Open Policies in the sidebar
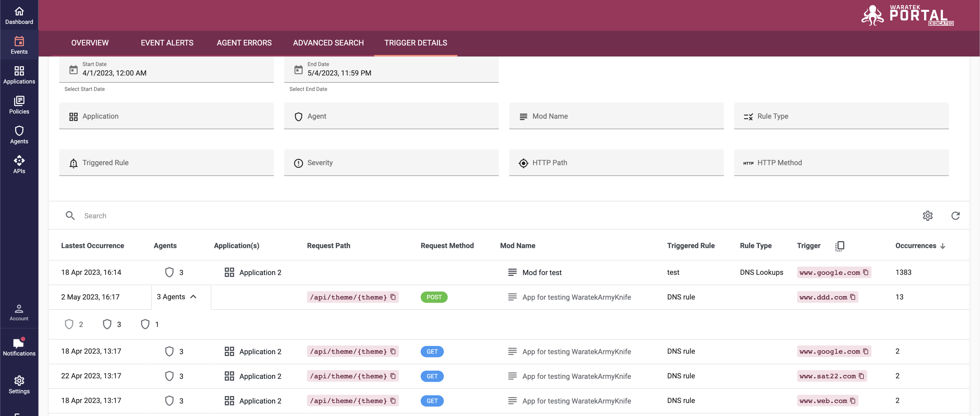Viewport: 980px width, 416px height. pyautogui.click(x=19, y=105)
